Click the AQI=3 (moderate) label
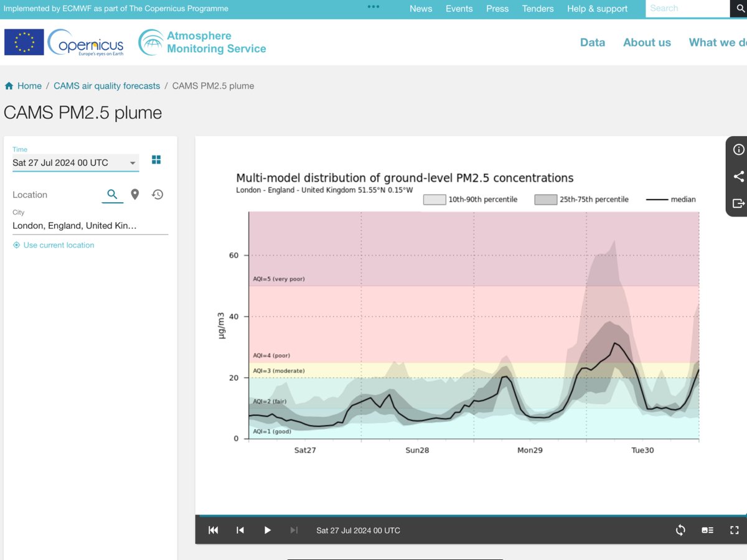This screenshot has width=747, height=560. pos(279,371)
